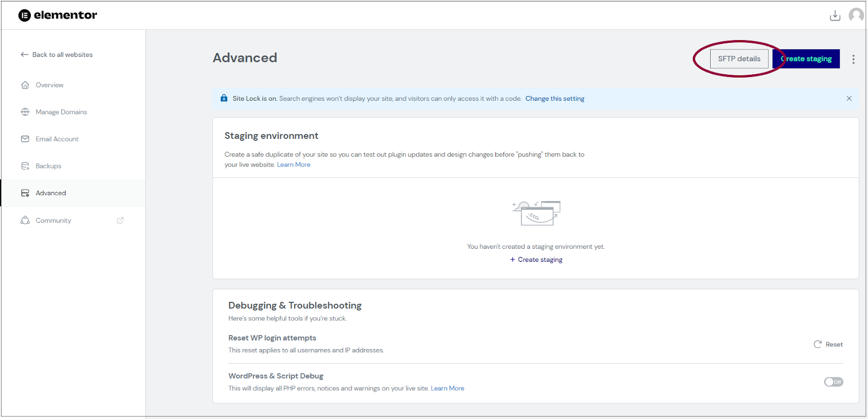
Task: Open the three-dot more options menu
Action: click(853, 59)
